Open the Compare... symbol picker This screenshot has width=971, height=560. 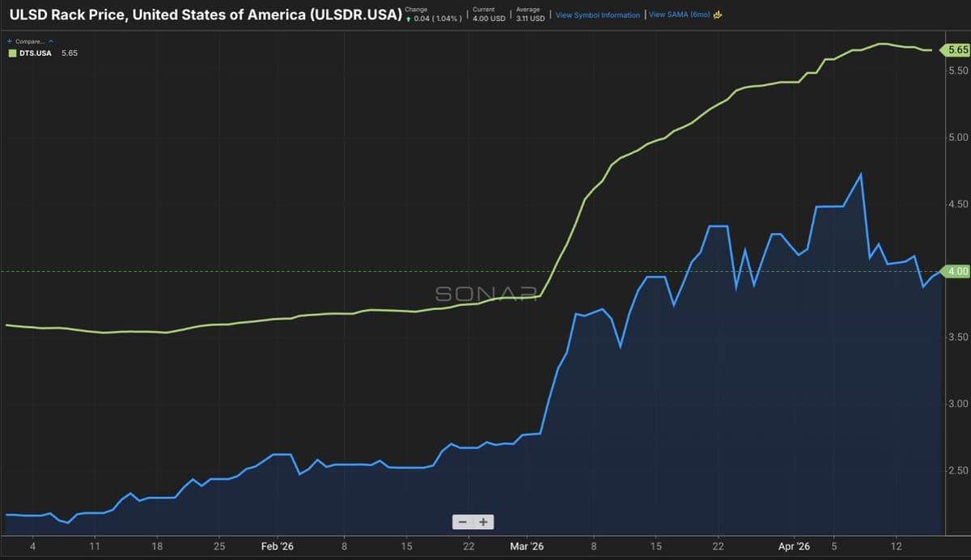[x=30, y=40]
